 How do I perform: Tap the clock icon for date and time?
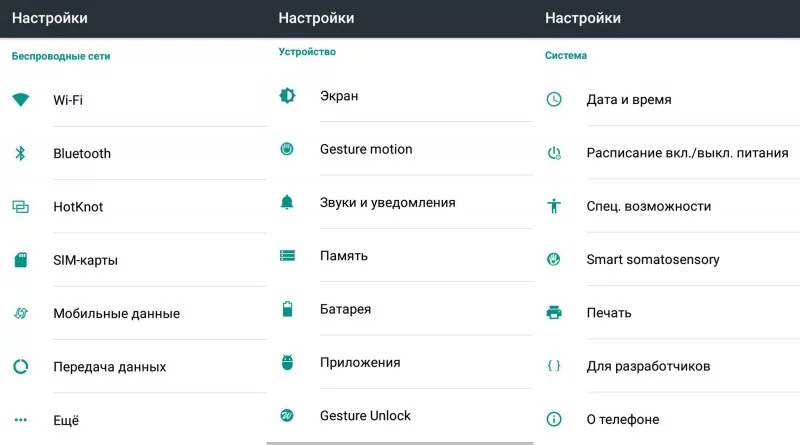click(x=554, y=100)
